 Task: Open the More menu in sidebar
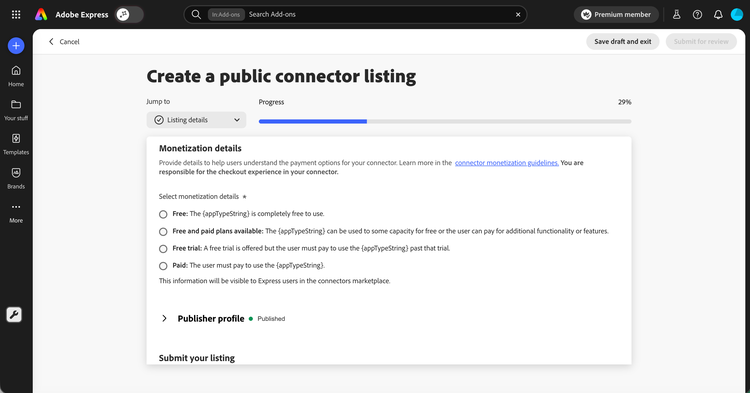coord(16,213)
